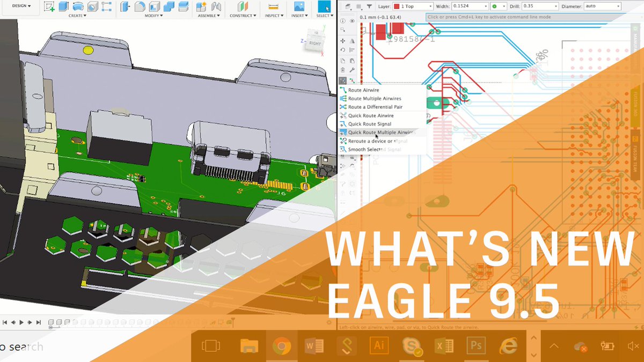
Task: Choose Reroute a device or signal
Action: 382,141
